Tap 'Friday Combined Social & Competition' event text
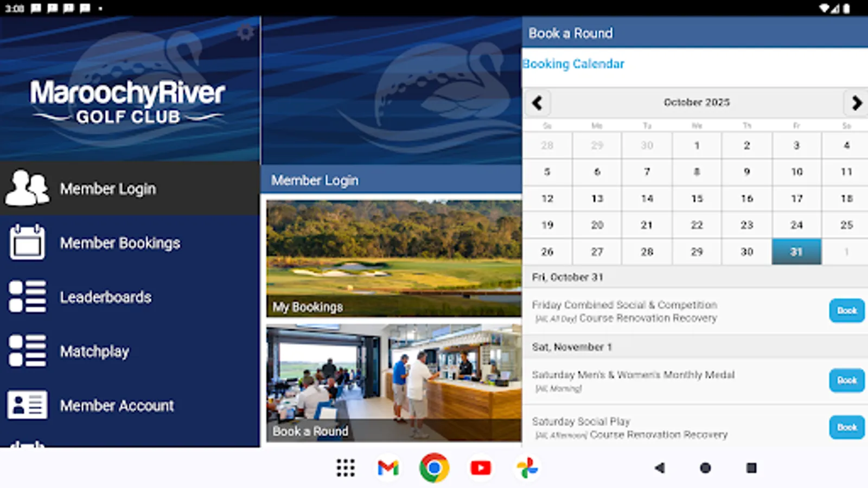The image size is (868, 488). tap(624, 305)
